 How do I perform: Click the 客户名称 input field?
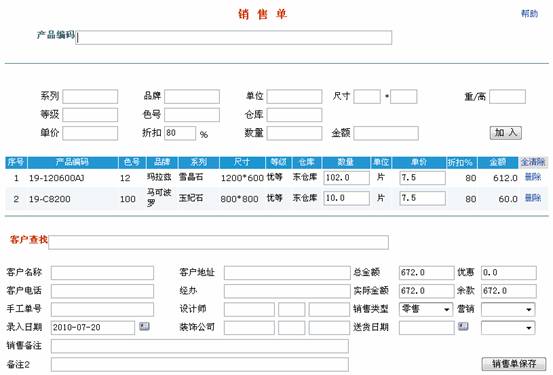pyautogui.click(x=102, y=273)
